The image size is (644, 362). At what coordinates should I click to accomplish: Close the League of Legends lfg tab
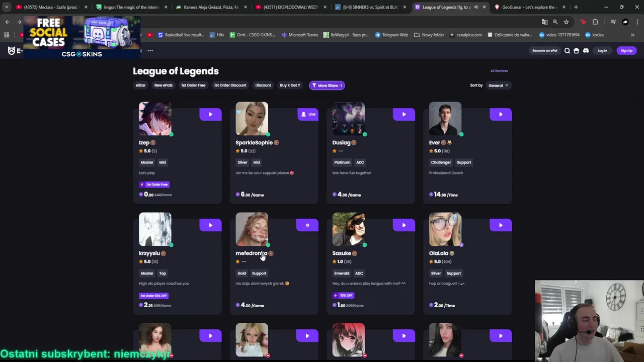point(484,7)
